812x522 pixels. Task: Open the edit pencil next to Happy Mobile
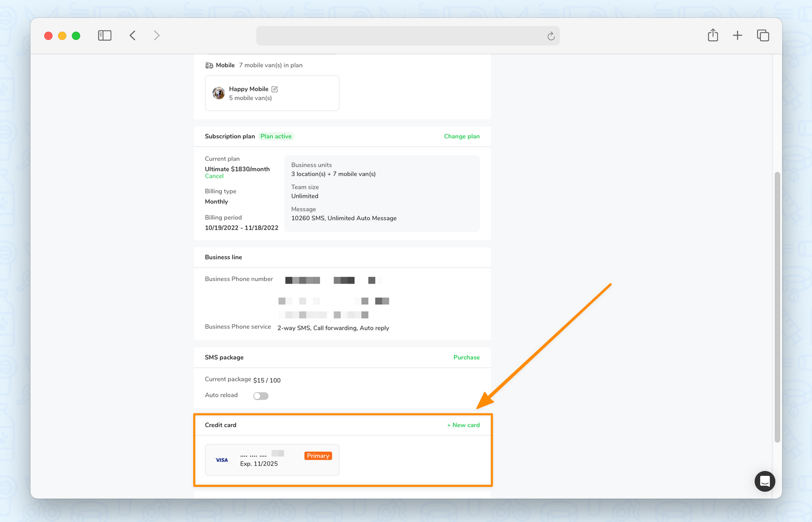pyautogui.click(x=275, y=89)
